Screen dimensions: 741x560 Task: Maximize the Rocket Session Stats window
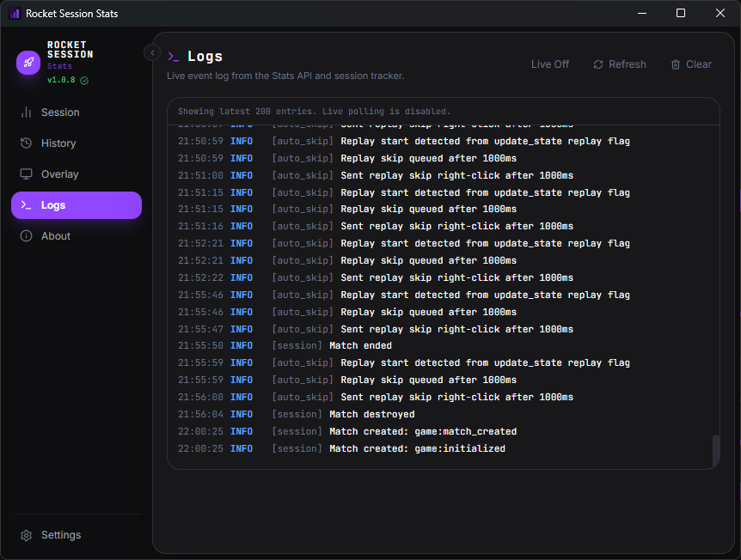(x=681, y=13)
